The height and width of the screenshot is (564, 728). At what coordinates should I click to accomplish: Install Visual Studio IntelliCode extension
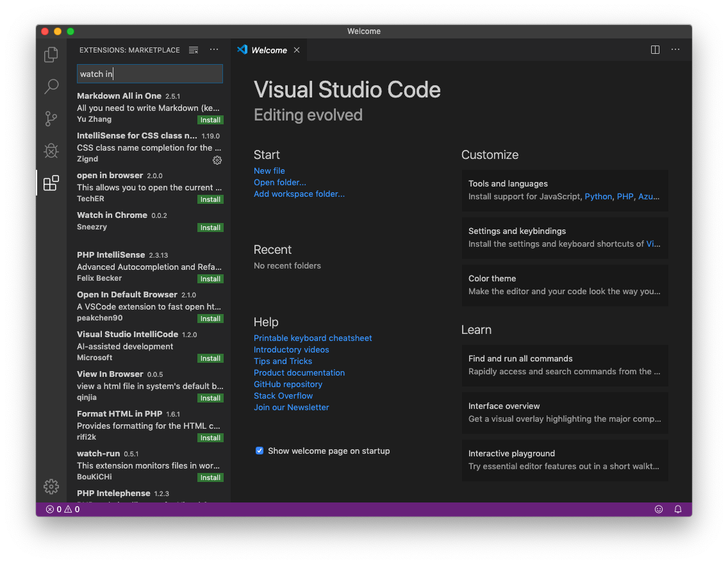(210, 358)
